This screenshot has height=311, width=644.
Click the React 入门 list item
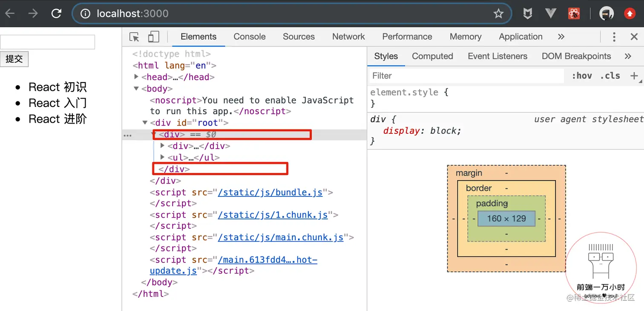57,103
